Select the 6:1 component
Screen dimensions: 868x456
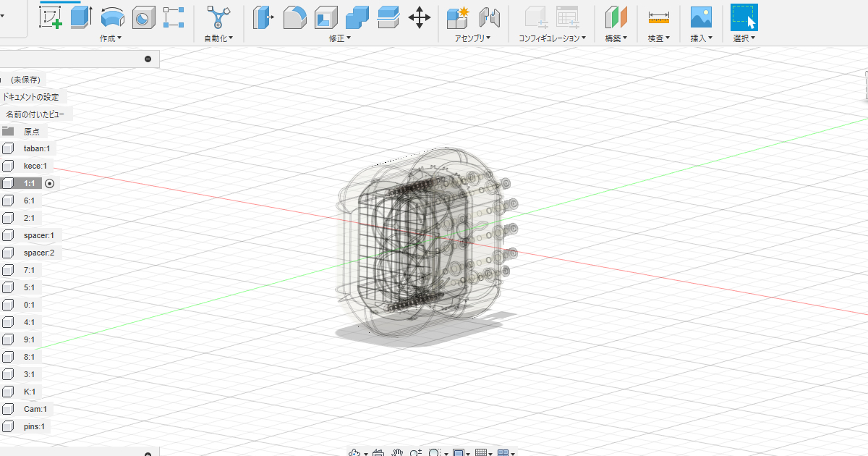click(x=29, y=200)
